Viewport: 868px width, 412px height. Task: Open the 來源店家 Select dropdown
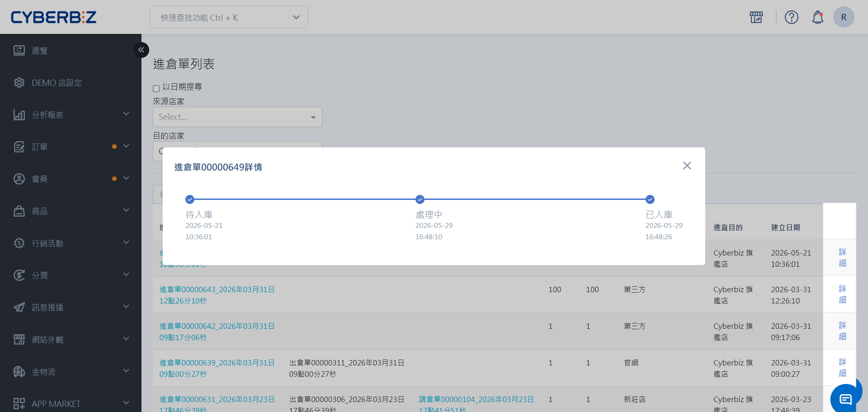pyautogui.click(x=237, y=117)
